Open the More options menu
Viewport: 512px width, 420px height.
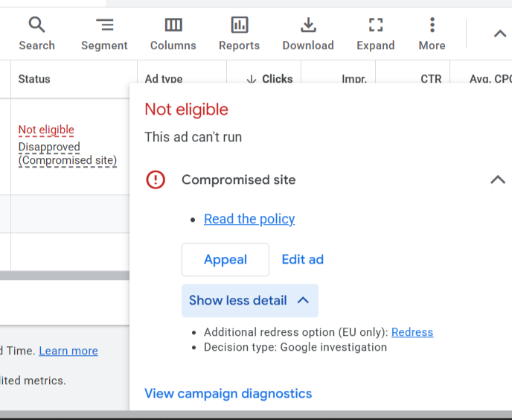(x=432, y=34)
